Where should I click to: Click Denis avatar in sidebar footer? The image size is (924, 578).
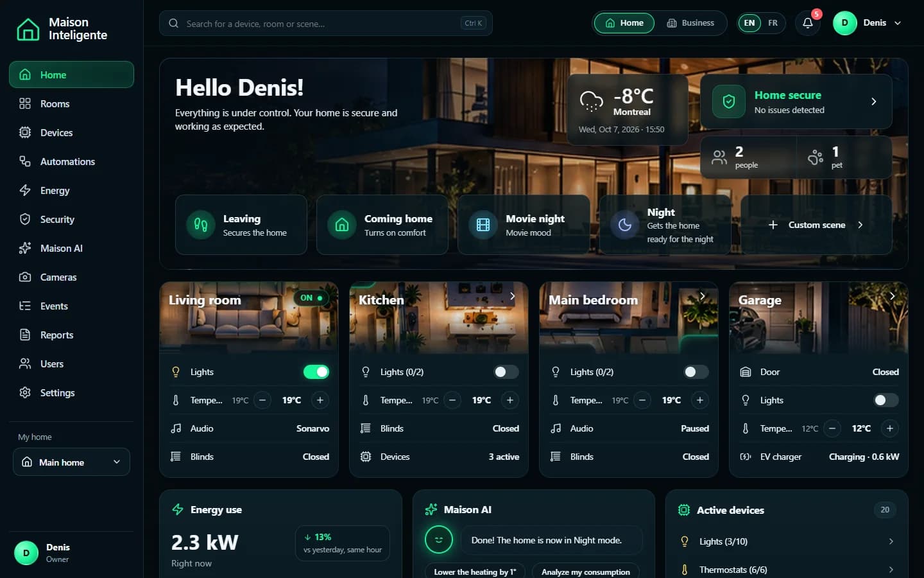(x=26, y=553)
